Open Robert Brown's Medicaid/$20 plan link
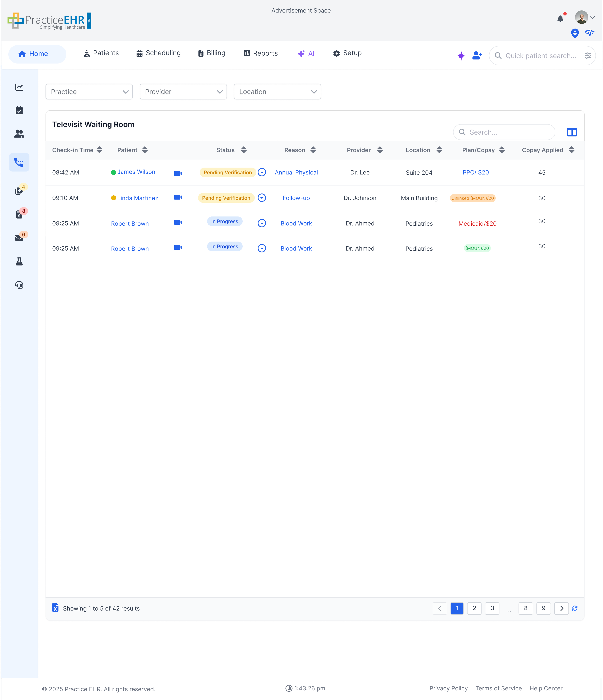 click(477, 224)
